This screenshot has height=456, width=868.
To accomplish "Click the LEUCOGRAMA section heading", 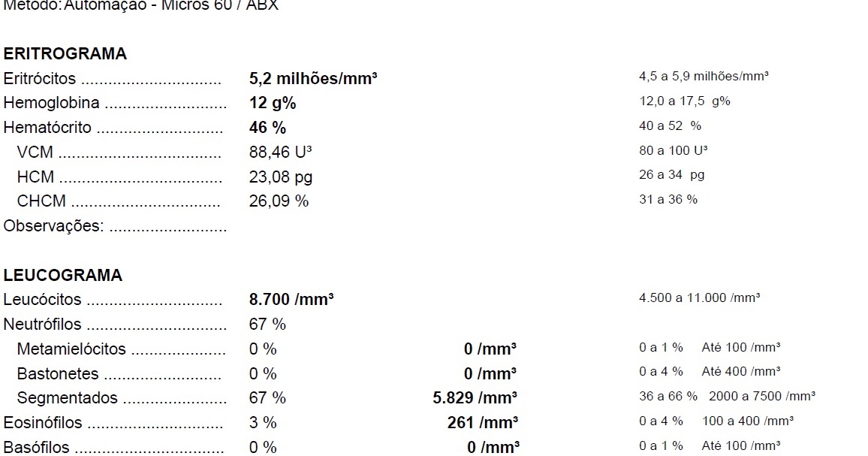I will click(63, 276).
